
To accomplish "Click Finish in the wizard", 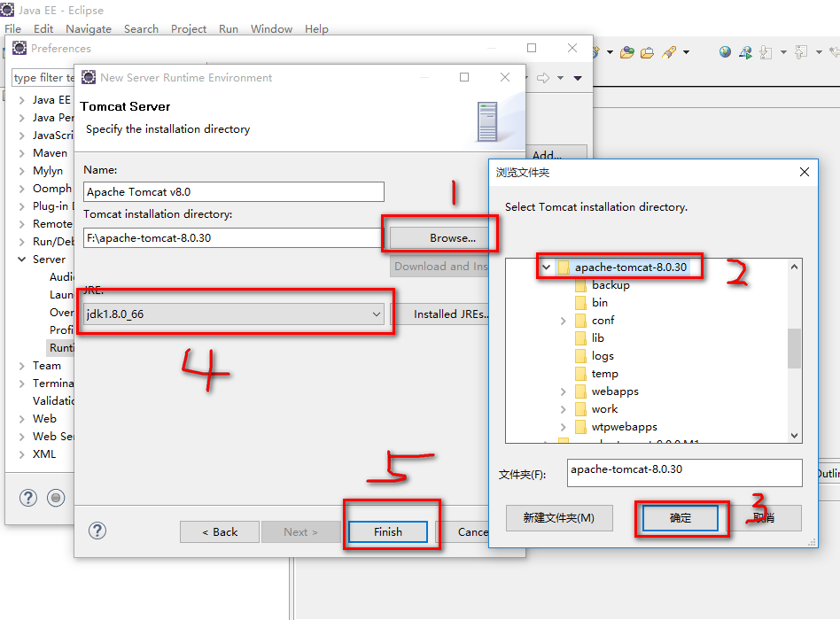I will 388,531.
